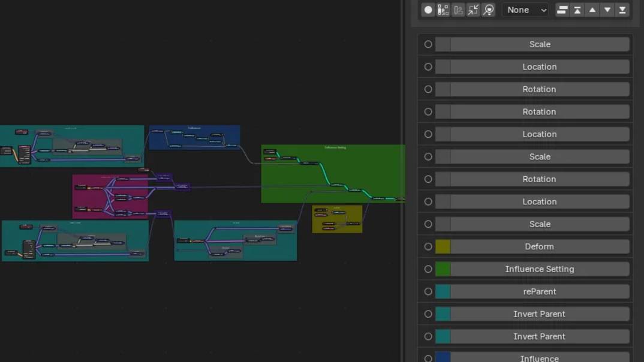644x362 pixels.
Task: Click the yellow color swatch of Deform
Action: click(443, 247)
